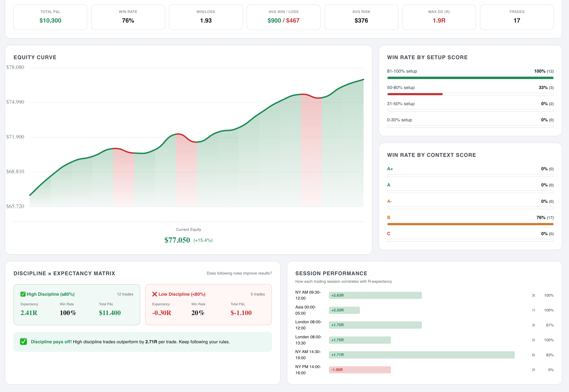The image size is (569, 392).
Task: Click the High Discipline 2.41R expectancy value
Action: coord(29,313)
